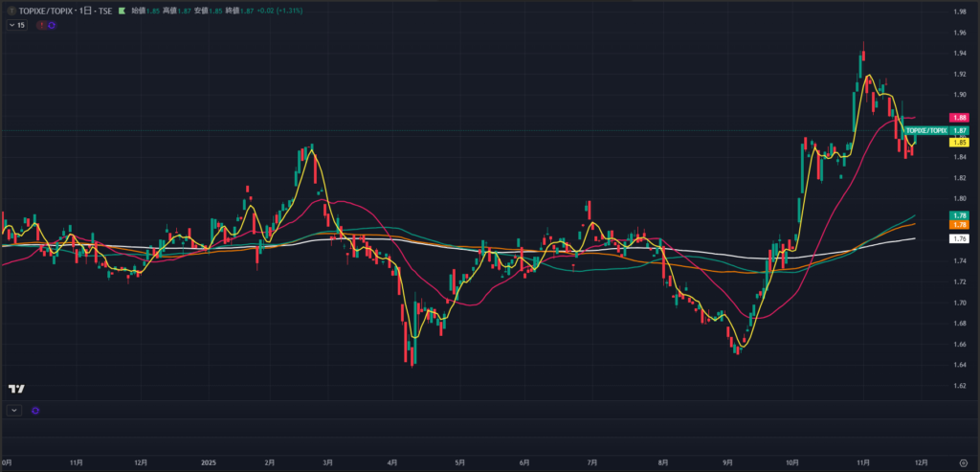Click the 2025 label on time axis

[x=212, y=461]
